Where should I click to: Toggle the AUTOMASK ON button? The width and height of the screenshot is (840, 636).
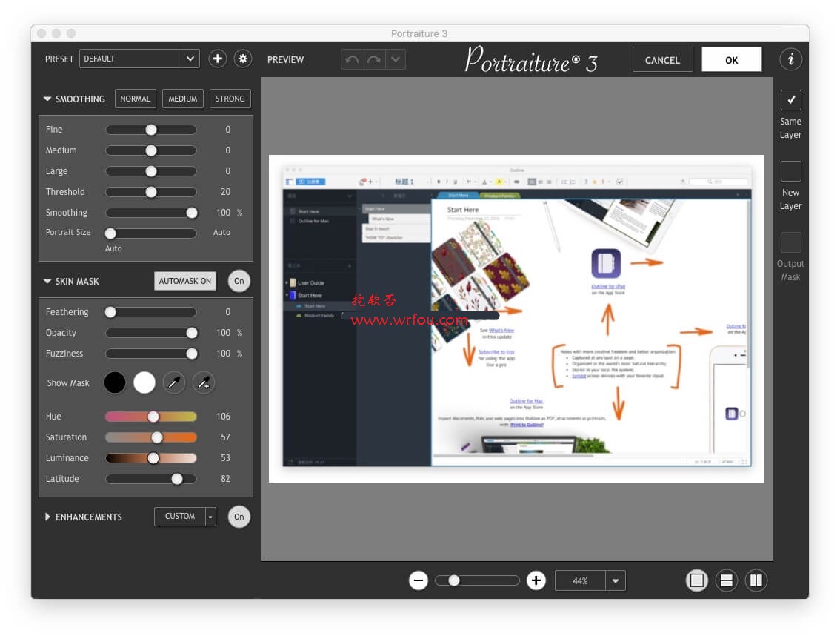pyautogui.click(x=185, y=281)
